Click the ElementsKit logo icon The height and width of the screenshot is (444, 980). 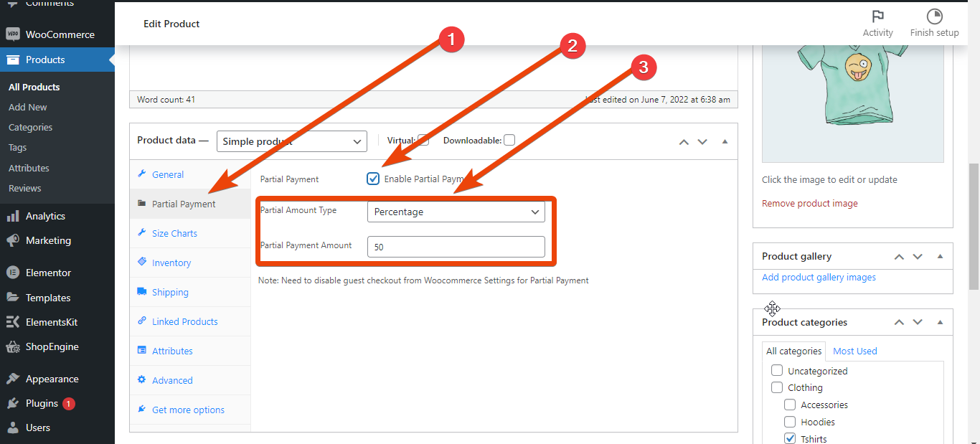[x=12, y=322]
